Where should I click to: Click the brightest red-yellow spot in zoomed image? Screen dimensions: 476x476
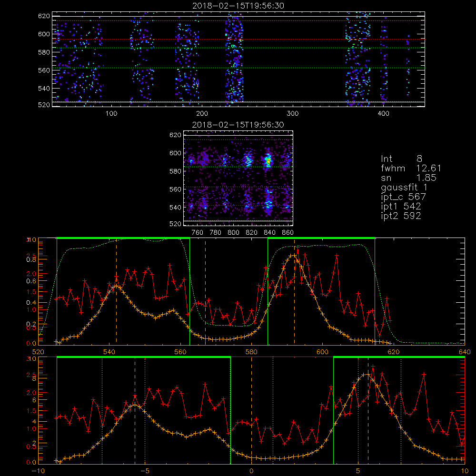tap(268, 161)
